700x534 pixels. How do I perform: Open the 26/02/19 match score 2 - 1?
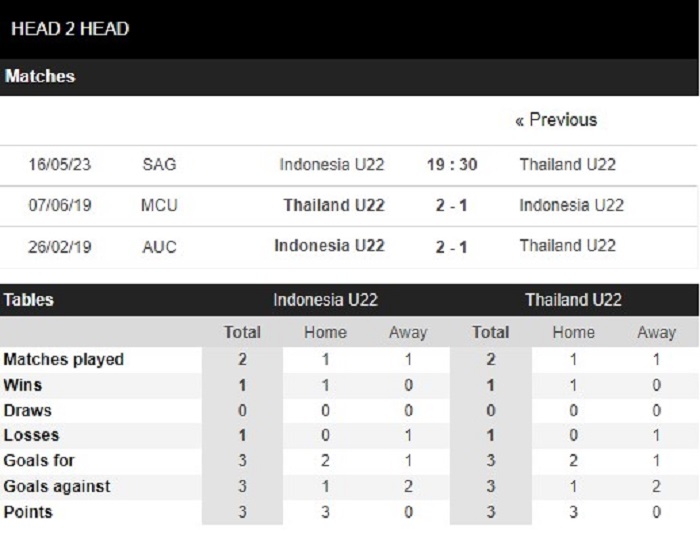pyautogui.click(x=451, y=247)
